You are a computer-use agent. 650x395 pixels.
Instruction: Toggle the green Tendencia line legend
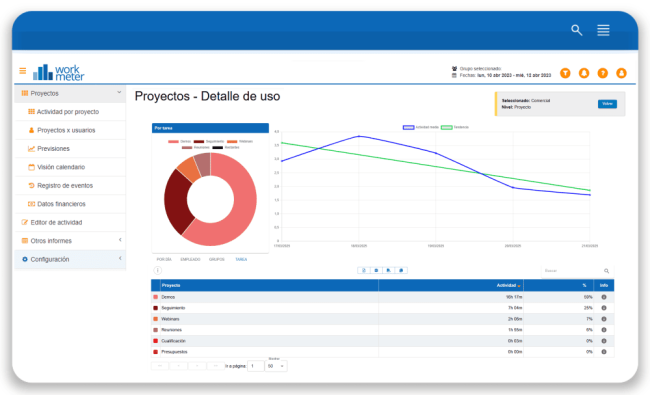(x=455, y=127)
